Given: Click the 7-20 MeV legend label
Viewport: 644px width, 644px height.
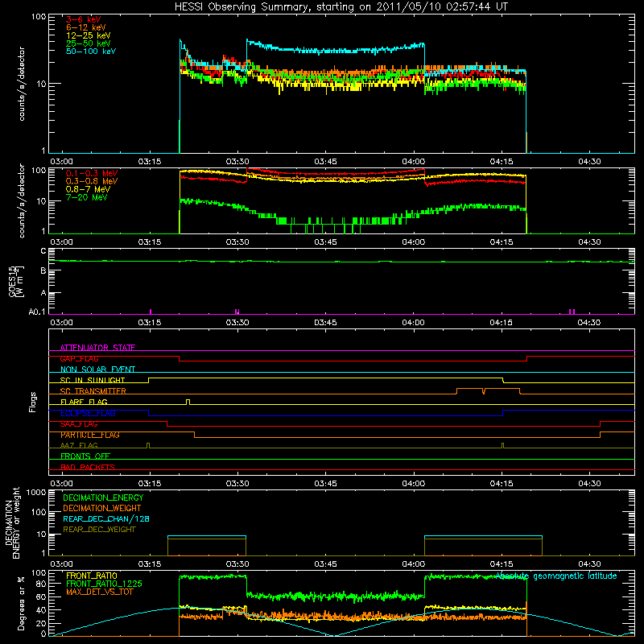Looking at the screenshot, I should (87, 197).
